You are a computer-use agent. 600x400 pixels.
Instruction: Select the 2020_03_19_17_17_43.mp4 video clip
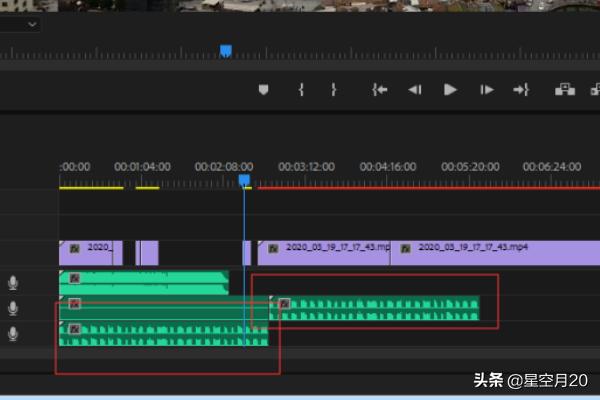coord(495,253)
